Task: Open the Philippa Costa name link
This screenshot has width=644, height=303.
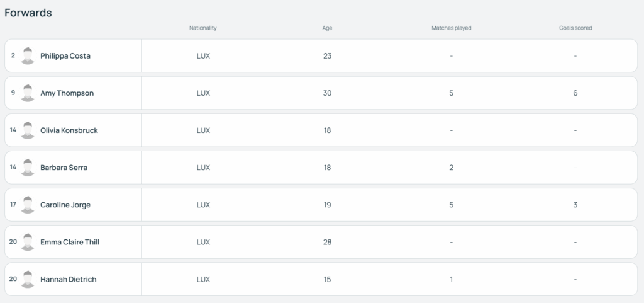Action: [65, 56]
